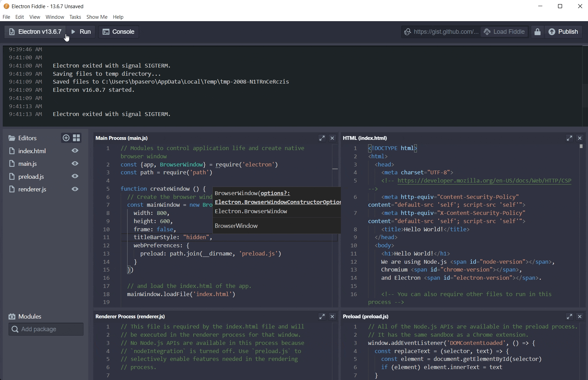
Task: Click the Electron.BrowserWindowConstructorOptions tooltip text
Action: pos(278,202)
